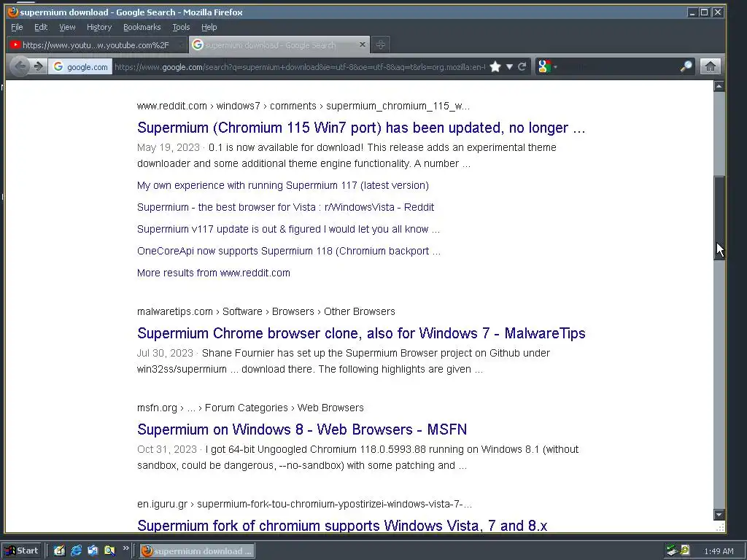
Task: Open OneCoreApi now supports Supermium 118 link
Action: click(x=289, y=251)
